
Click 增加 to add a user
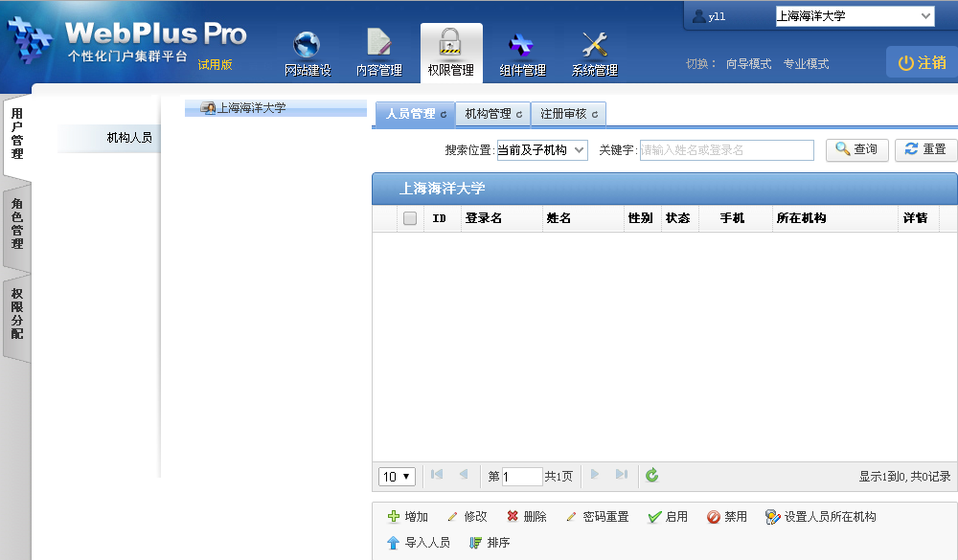407,517
